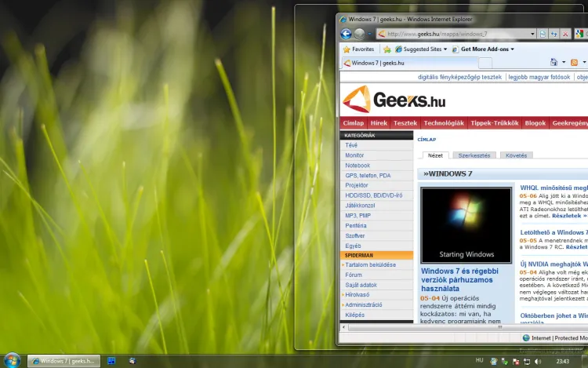588x368 pixels.
Task: Select the Technológiák menu item
Action: [443, 123]
